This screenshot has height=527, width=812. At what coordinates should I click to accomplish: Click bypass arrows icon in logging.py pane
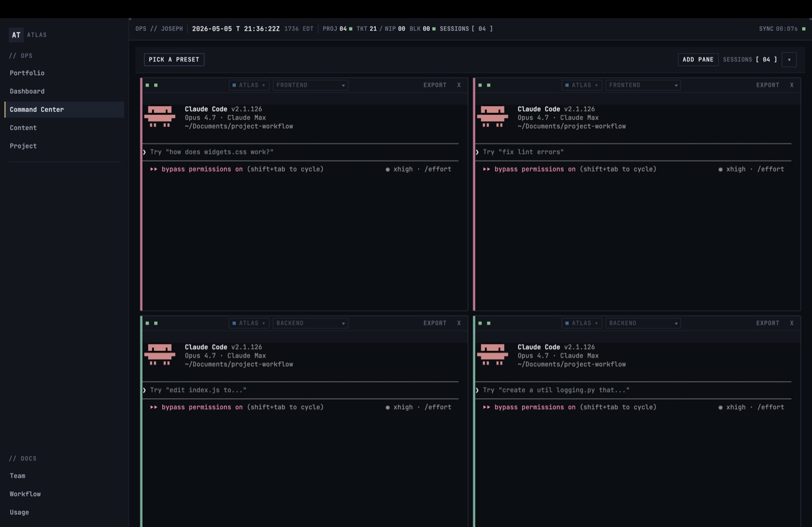(x=487, y=408)
